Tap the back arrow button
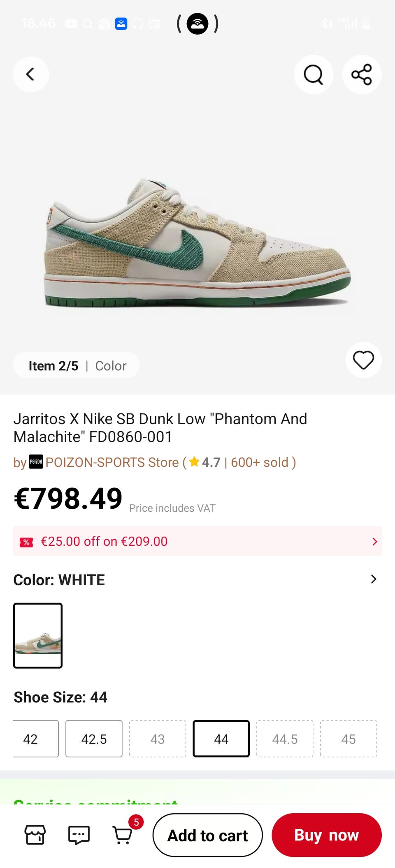 pos(30,74)
